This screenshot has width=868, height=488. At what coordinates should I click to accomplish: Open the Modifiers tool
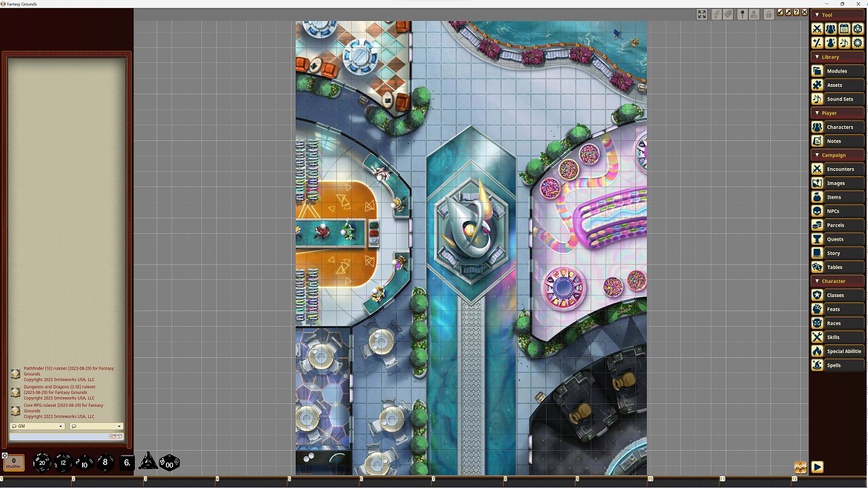pyautogui.click(x=816, y=42)
